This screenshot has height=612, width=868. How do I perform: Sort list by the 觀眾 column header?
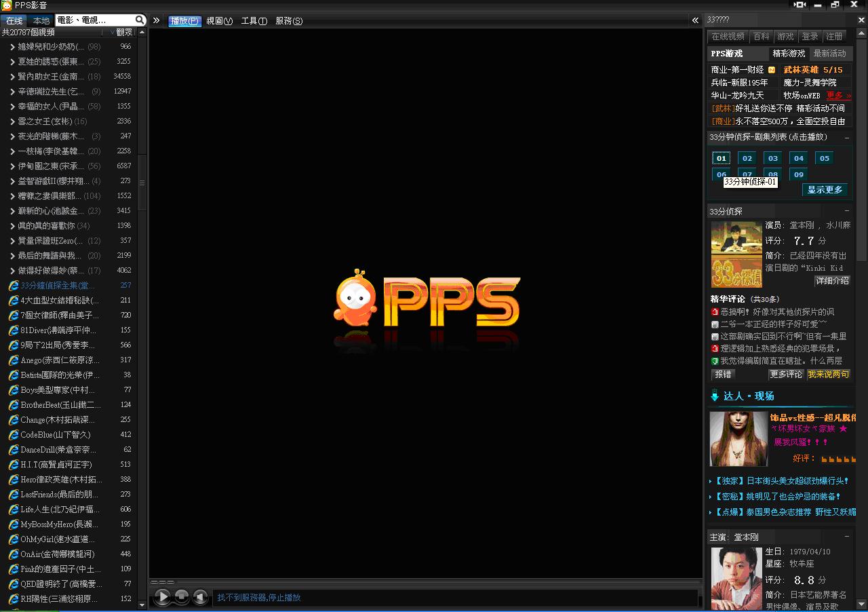click(x=124, y=33)
